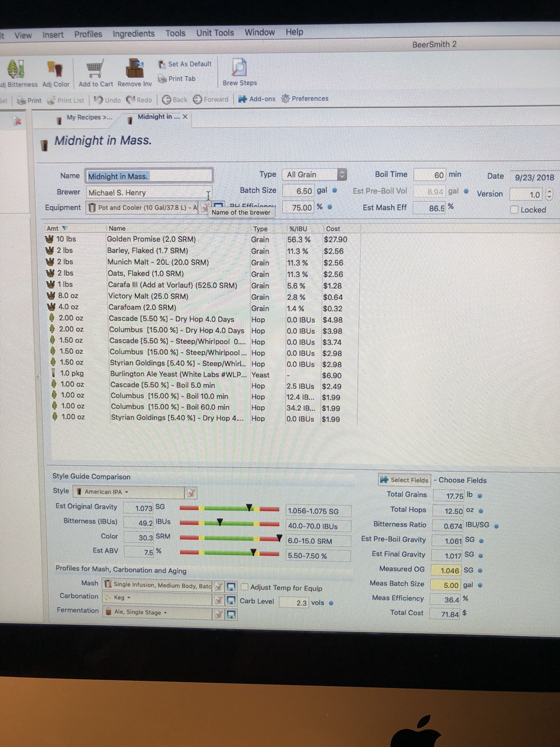The width and height of the screenshot is (560, 747).
Task: Click the Redo toolbar button
Action: point(139,100)
